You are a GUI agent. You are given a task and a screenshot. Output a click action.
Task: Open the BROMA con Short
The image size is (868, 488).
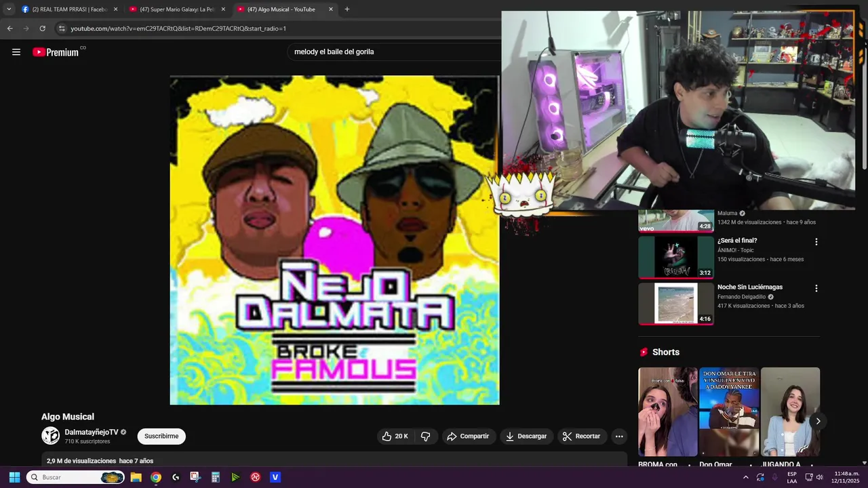click(668, 412)
